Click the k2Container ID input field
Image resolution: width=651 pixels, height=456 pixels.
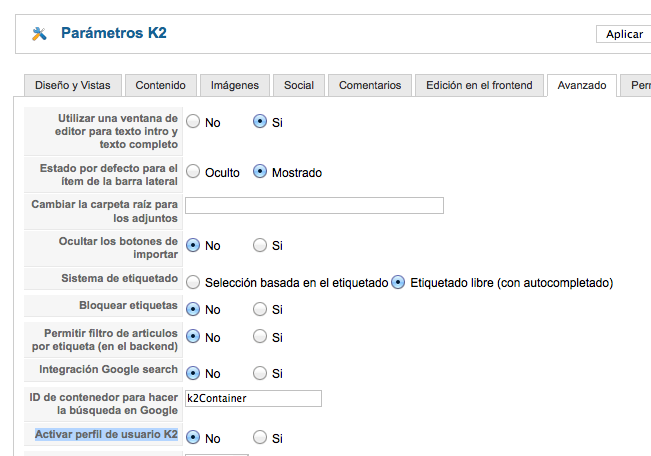click(x=253, y=398)
